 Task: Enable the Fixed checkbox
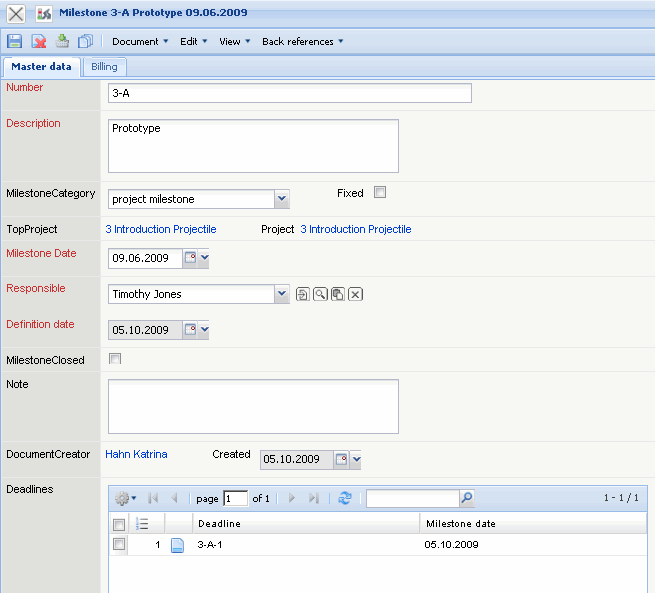pyautogui.click(x=380, y=192)
